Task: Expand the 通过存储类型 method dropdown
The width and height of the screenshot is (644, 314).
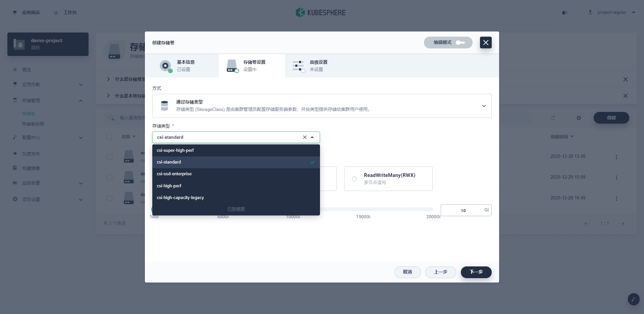Action: pyautogui.click(x=484, y=106)
